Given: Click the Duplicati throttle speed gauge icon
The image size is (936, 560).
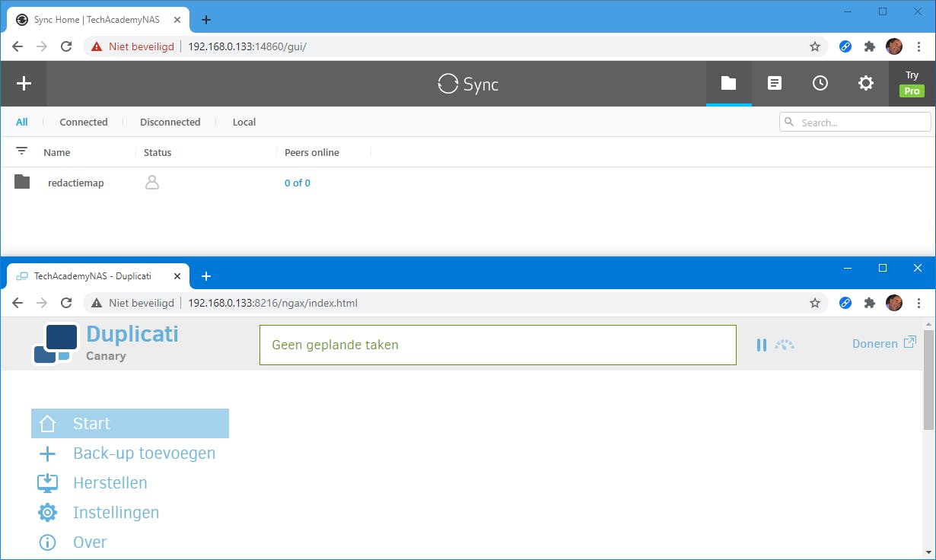Looking at the screenshot, I should (785, 345).
